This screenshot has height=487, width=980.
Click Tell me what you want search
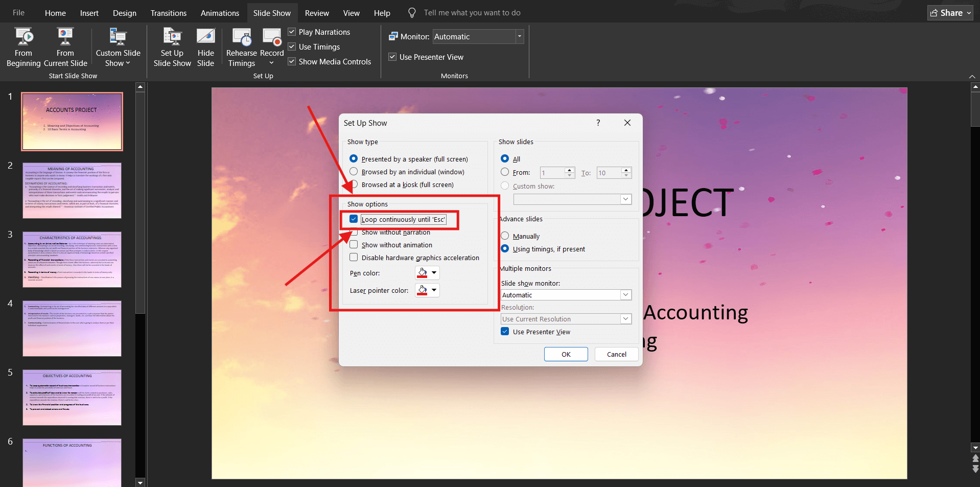pos(472,13)
